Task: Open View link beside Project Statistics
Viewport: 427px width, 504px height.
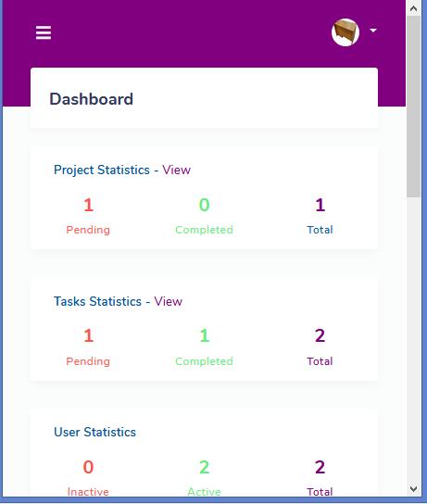Action: pos(176,170)
